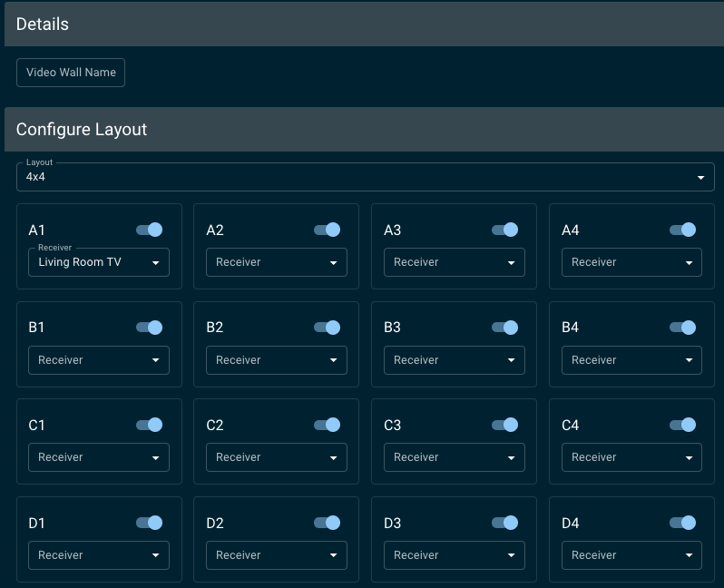Turn off the A4 toggle
The height and width of the screenshot is (588, 724).
[x=682, y=230]
